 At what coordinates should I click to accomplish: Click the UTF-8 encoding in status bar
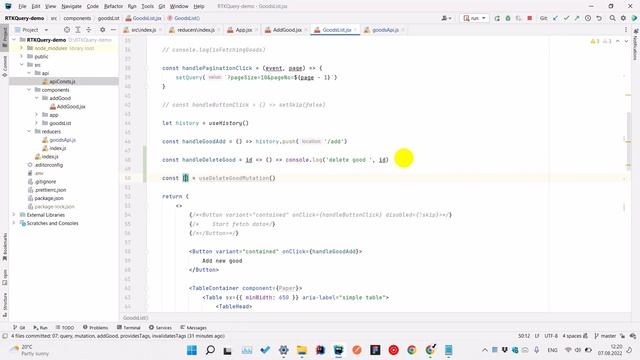pyautogui.click(x=551, y=336)
